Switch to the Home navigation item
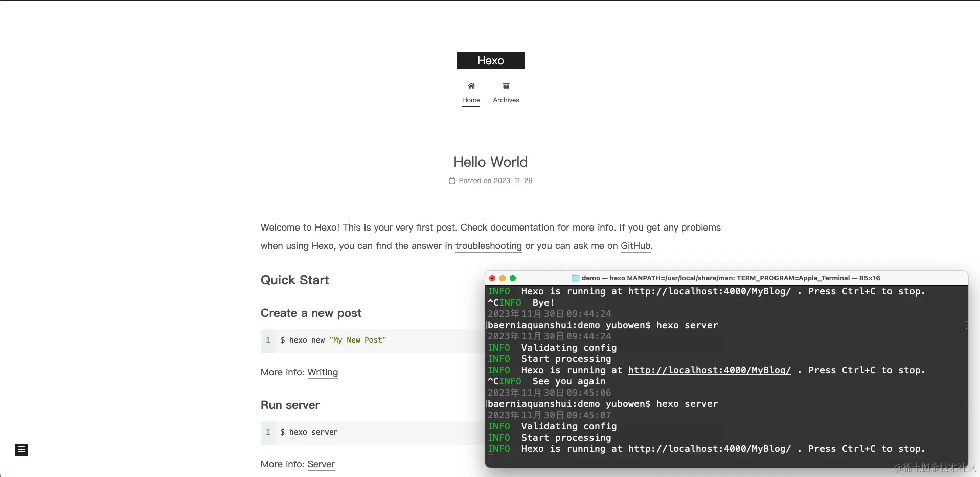 click(470, 100)
